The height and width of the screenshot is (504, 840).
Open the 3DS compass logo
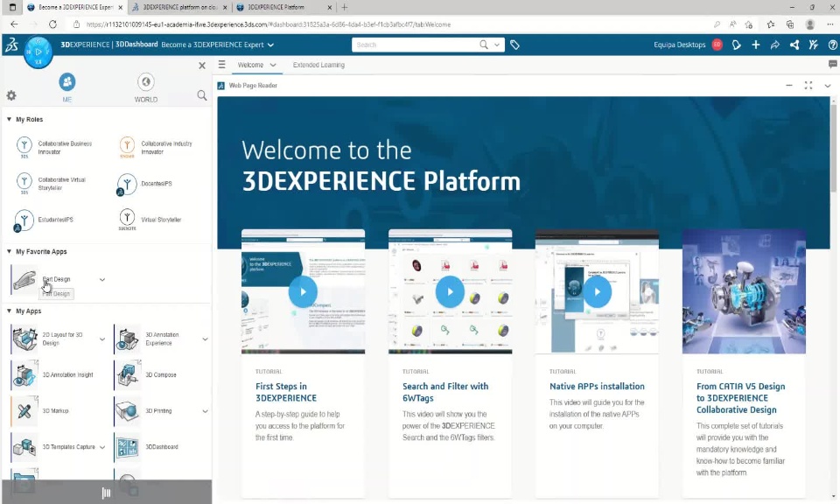[11, 45]
